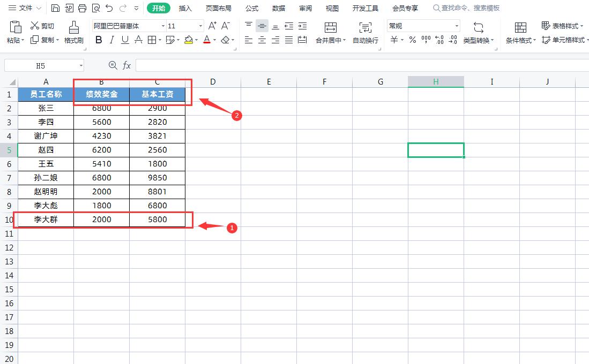This screenshot has height=364, width=589.
Task: Click the percent style icon
Action: coord(412,40)
